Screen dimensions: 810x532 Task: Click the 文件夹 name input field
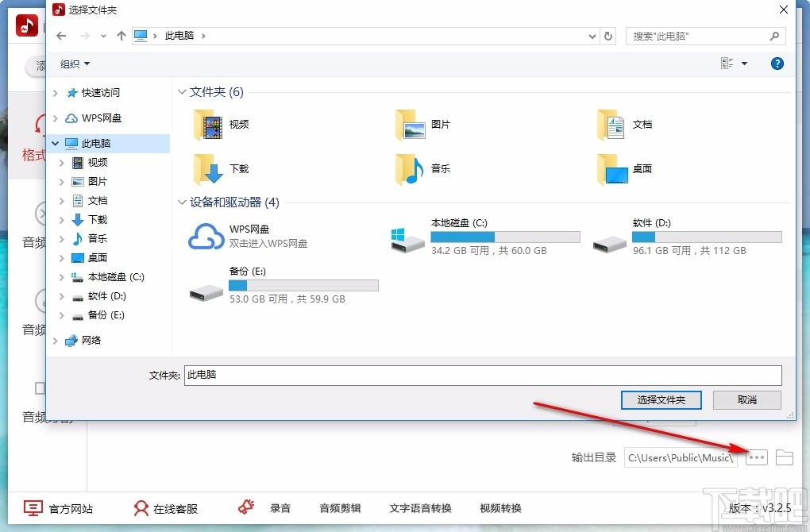(x=483, y=375)
